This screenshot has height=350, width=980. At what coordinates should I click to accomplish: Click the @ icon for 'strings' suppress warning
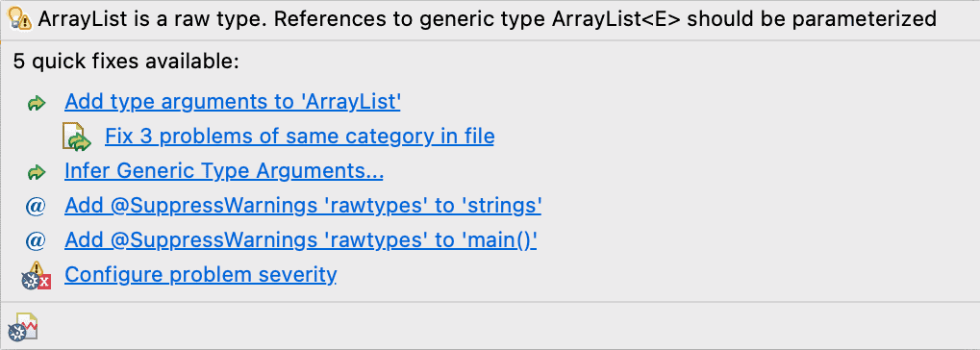tap(36, 206)
